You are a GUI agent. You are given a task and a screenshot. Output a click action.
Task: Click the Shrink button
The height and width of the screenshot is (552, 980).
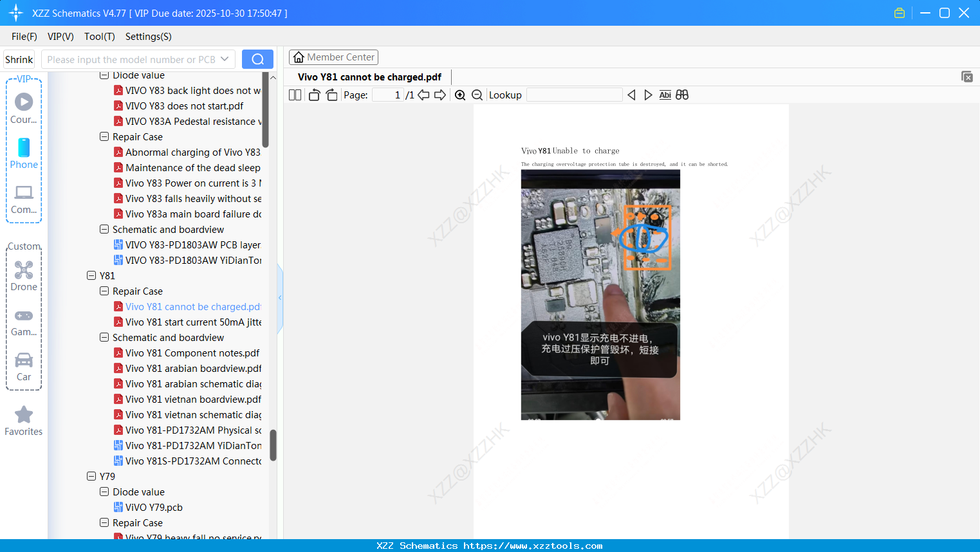[19, 59]
